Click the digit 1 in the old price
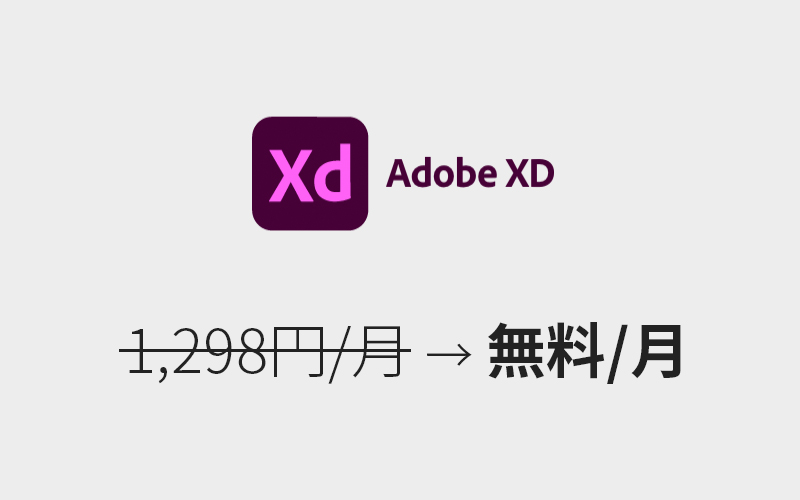800x500 pixels. (x=141, y=352)
